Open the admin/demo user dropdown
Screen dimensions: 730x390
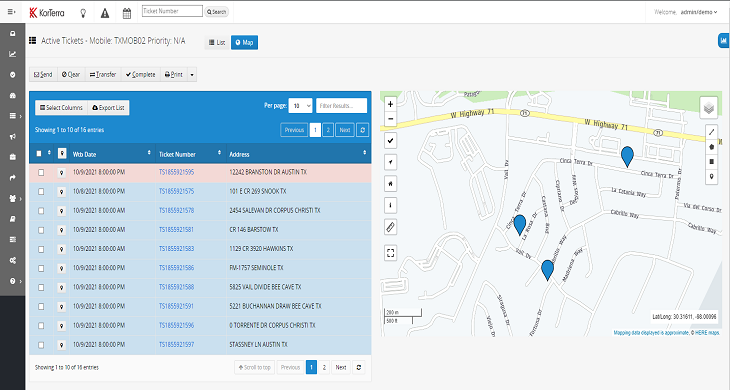[699, 12]
